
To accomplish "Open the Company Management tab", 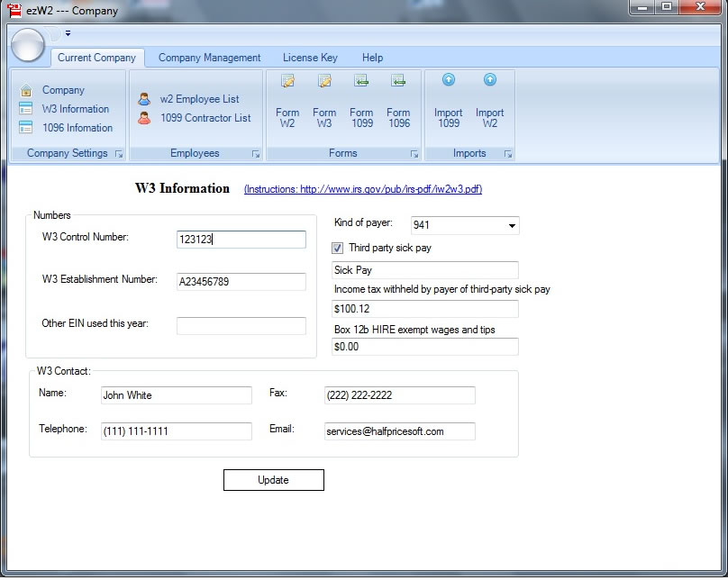I will coord(209,58).
